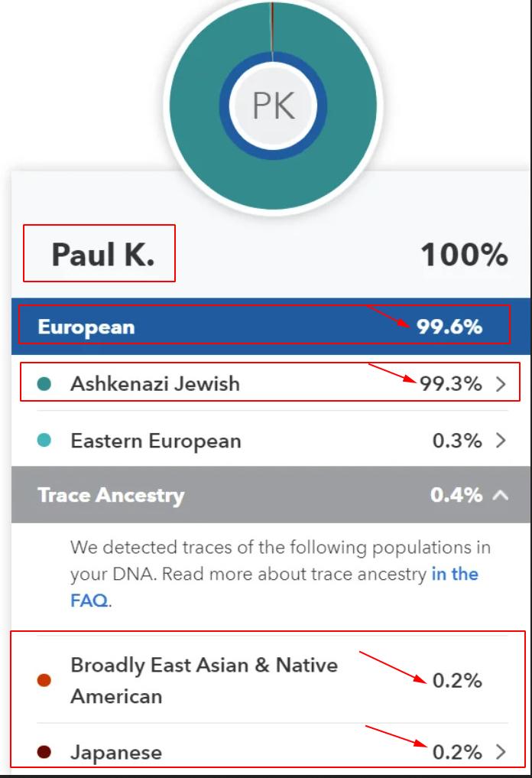
Task: Expand Ashkenazi Jewish details with its chevron
Action: click(x=501, y=384)
